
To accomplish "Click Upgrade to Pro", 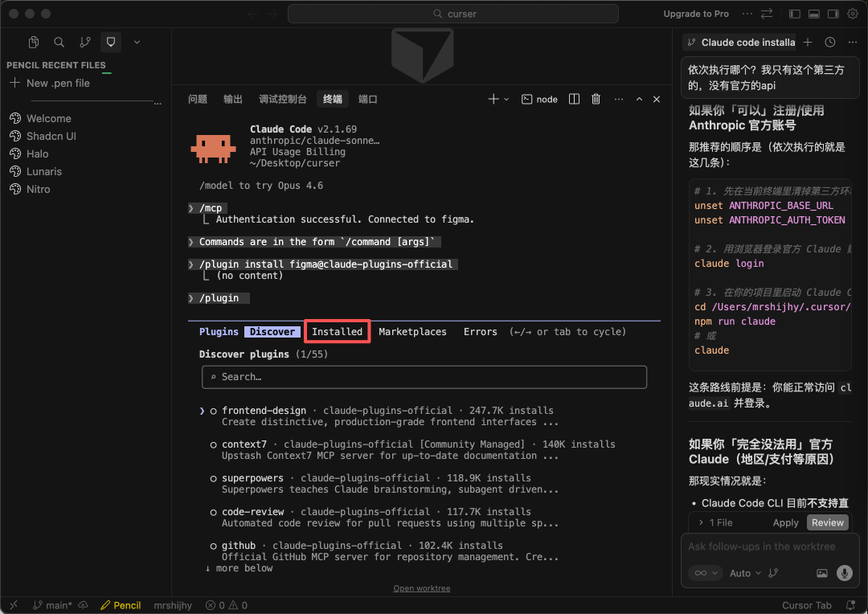I will (x=696, y=14).
